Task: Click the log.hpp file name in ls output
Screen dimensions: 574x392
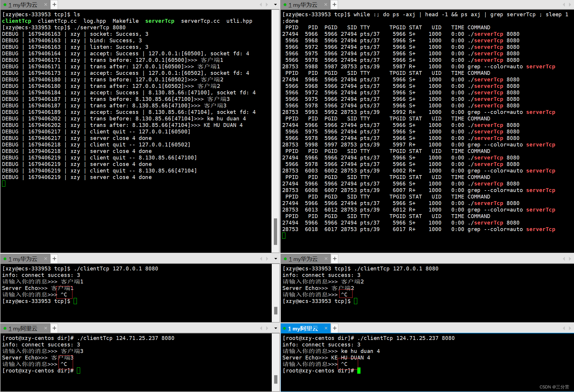Action: (95, 21)
